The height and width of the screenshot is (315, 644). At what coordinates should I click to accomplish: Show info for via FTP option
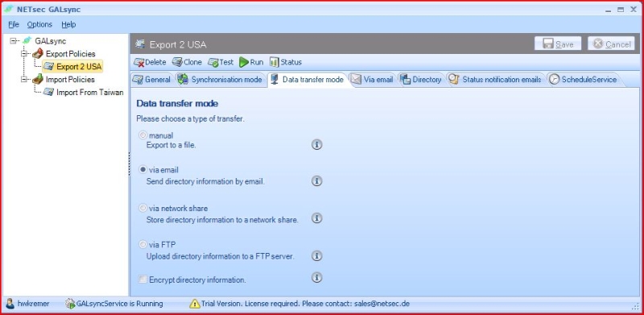[316, 255]
